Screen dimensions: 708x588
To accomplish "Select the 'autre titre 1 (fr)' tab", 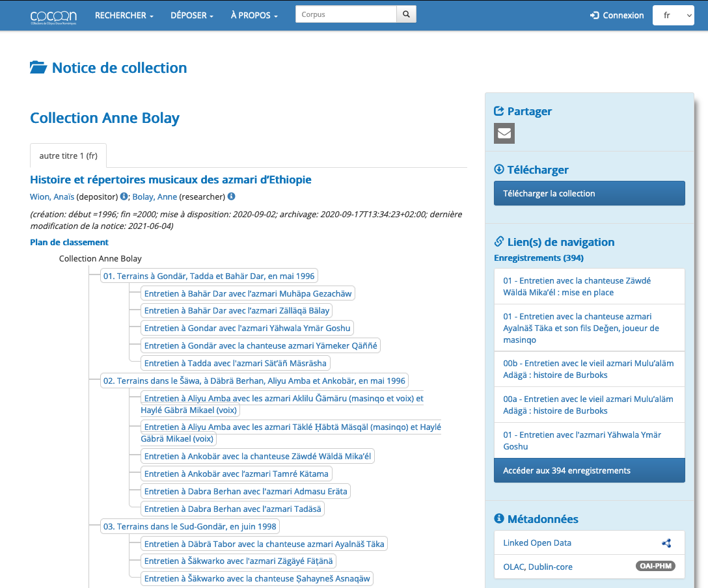I will pos(68,156).
